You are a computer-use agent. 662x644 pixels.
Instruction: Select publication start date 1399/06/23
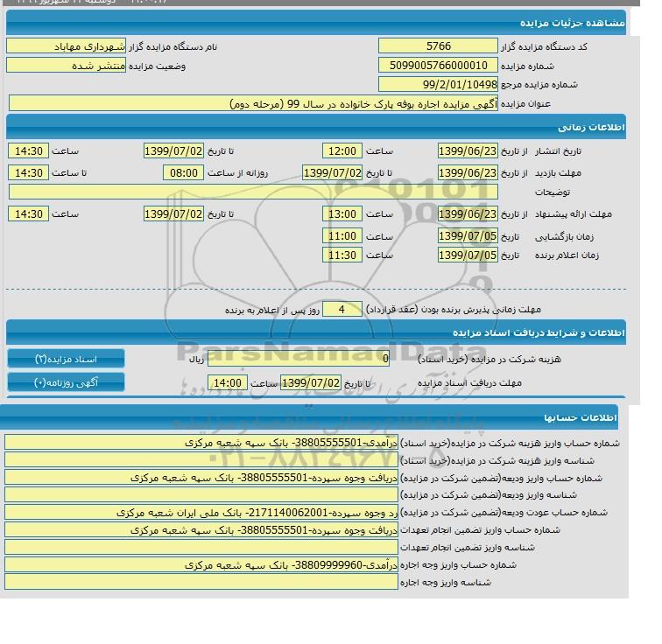[468, 151]
